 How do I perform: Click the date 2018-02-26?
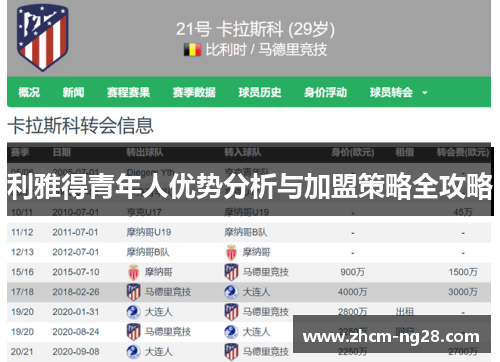pyautogui.click(x=76, y=292)
